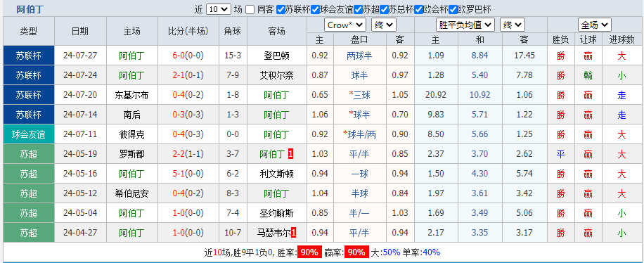This screenshot has height=263, width=644.
Task: Open the 0-4(0-2) score at 希伯尼安
Action: click(x=188, y=193)
